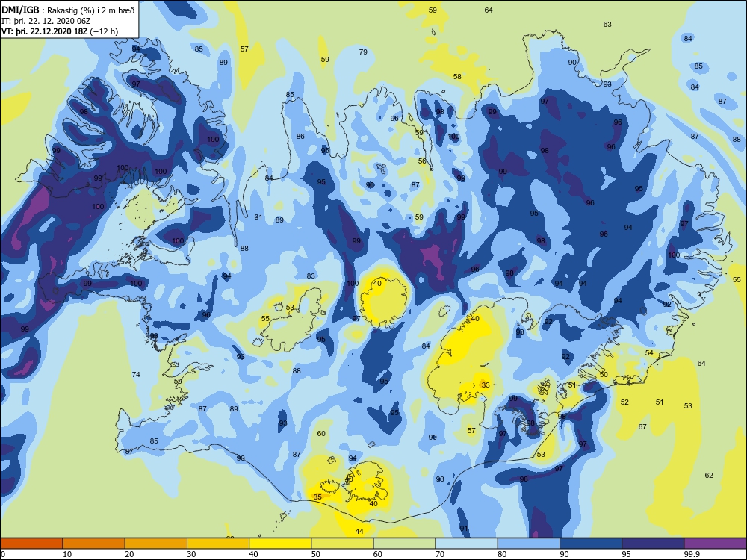The width and height of the screenshot is (747, 560).
Task: Click the '95' legend scale label
Action: pyautogui.click(x=627, y=554)
